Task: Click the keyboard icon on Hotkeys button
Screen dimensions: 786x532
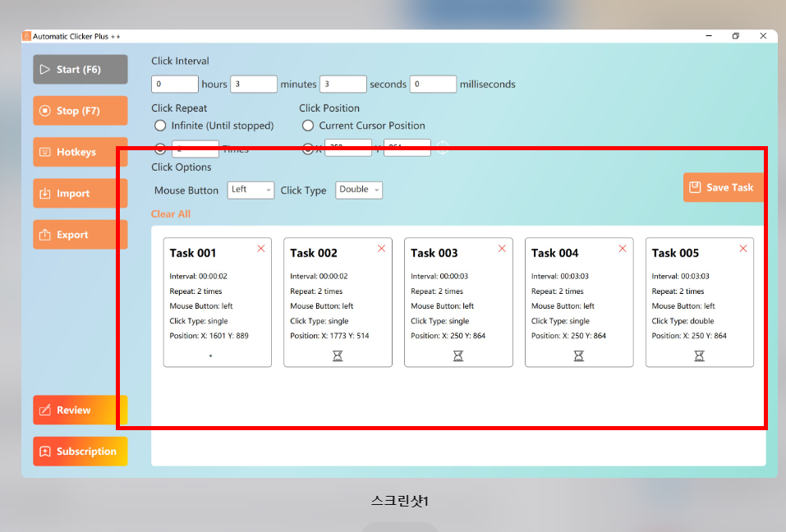Action: (x=45, y=152)
